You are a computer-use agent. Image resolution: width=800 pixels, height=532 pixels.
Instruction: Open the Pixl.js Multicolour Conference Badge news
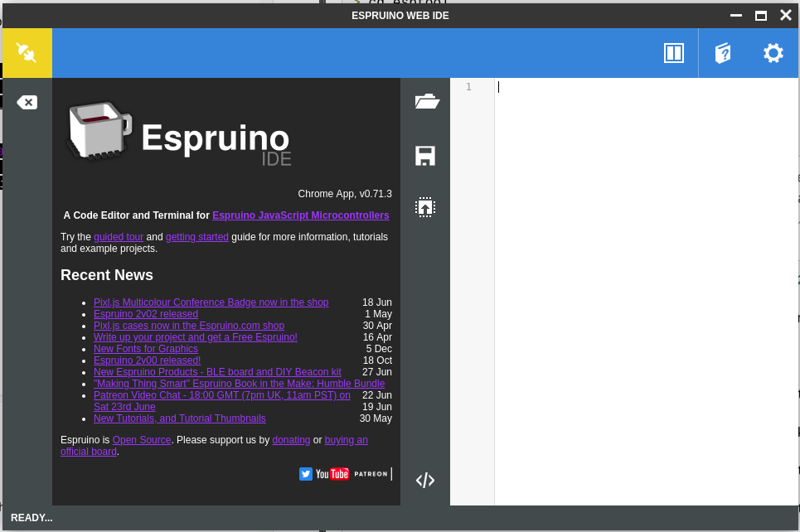tap(211, 302)
